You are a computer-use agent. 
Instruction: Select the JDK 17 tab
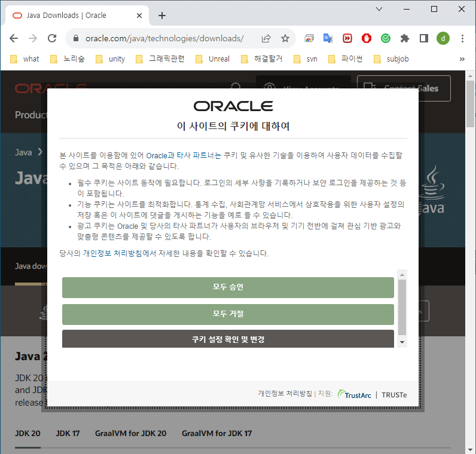(x=68, y=433)
